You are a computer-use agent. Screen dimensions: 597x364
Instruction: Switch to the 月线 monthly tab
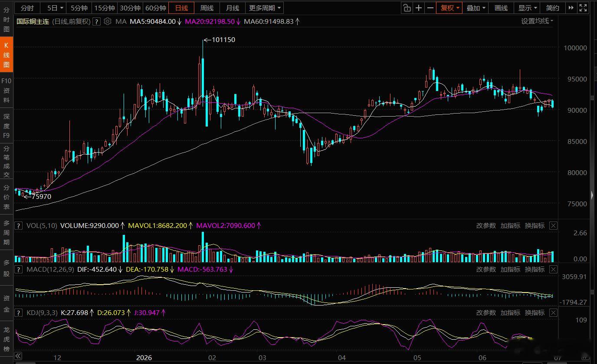tap(233, 8)
